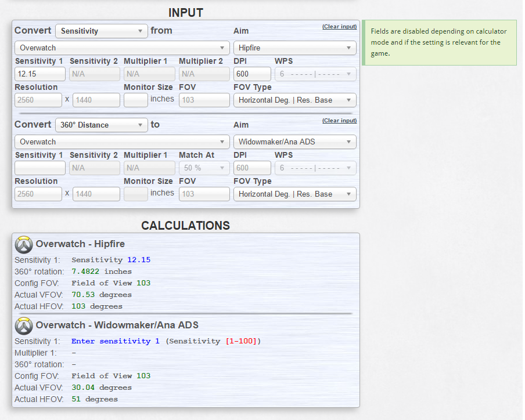This screenshot has height=420, width=525.
Task: Open the source game Overwatch dropdown
Action: tap(122, 48)
